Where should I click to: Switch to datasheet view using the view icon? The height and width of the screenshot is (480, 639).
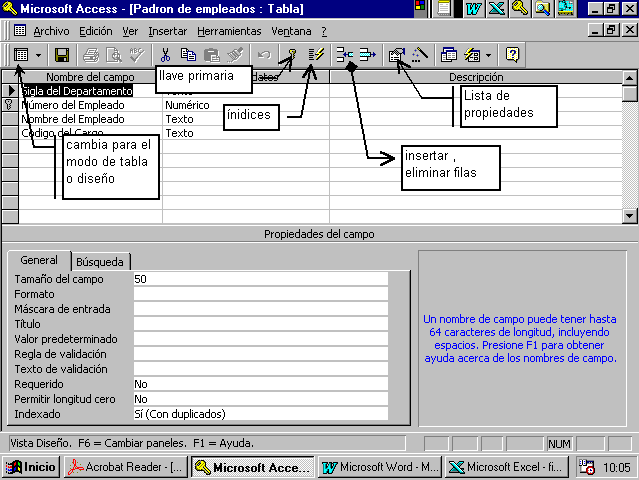click(x=21, y=55)
